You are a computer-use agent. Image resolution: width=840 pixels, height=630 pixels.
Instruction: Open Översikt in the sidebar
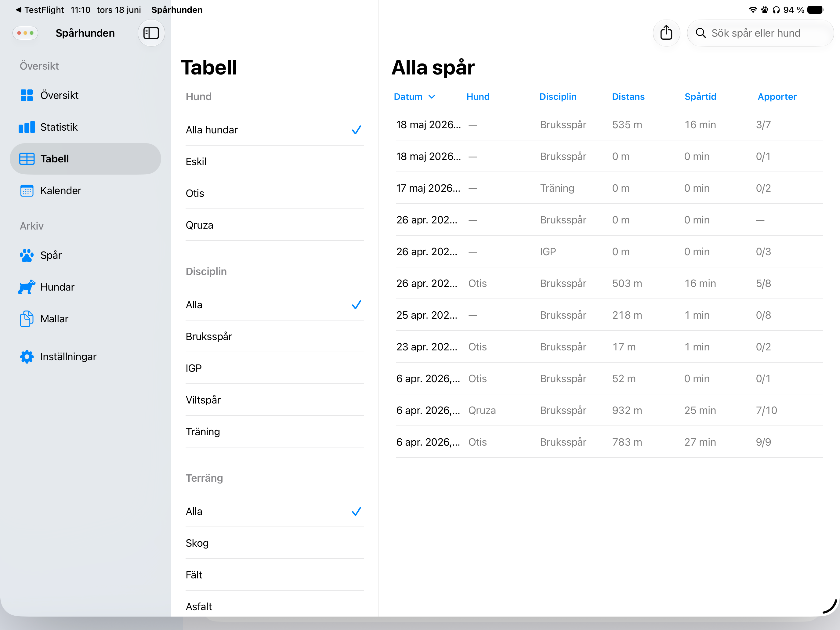click(x=85, y=95)
